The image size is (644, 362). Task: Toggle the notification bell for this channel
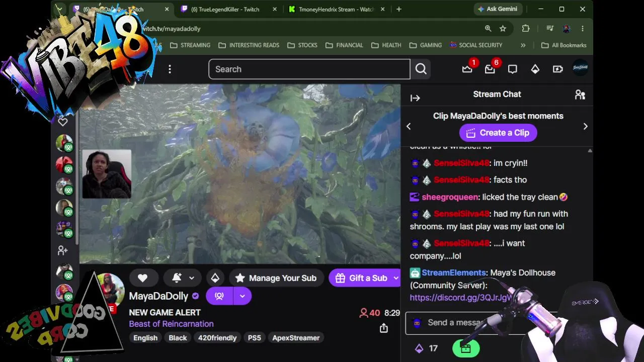[x=177, y=278]
